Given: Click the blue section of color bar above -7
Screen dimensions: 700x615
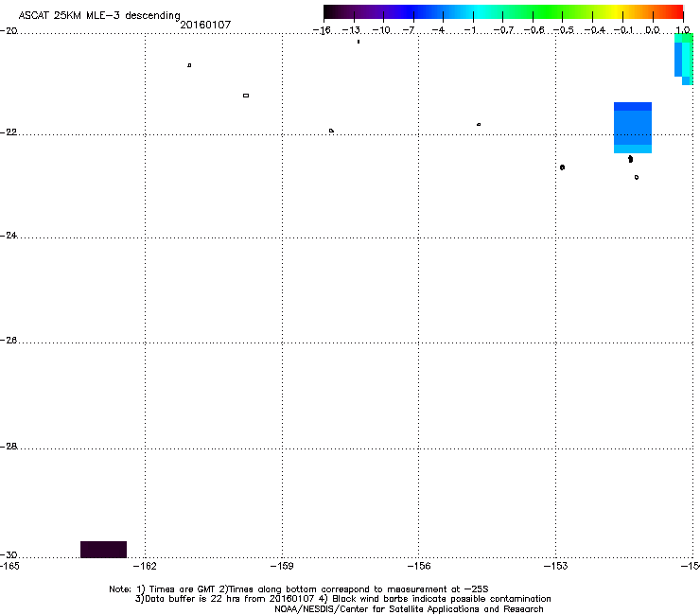Looking at the screenshot, I should point(413,11).
